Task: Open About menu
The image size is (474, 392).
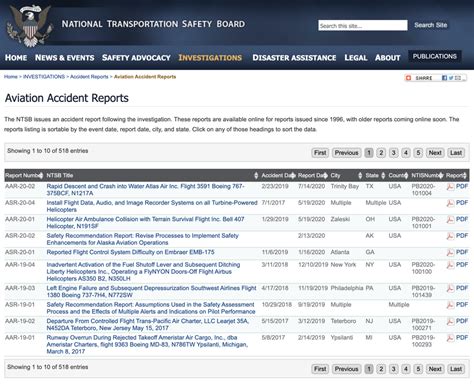Action: pyautogui.click(x=388, y=58)
